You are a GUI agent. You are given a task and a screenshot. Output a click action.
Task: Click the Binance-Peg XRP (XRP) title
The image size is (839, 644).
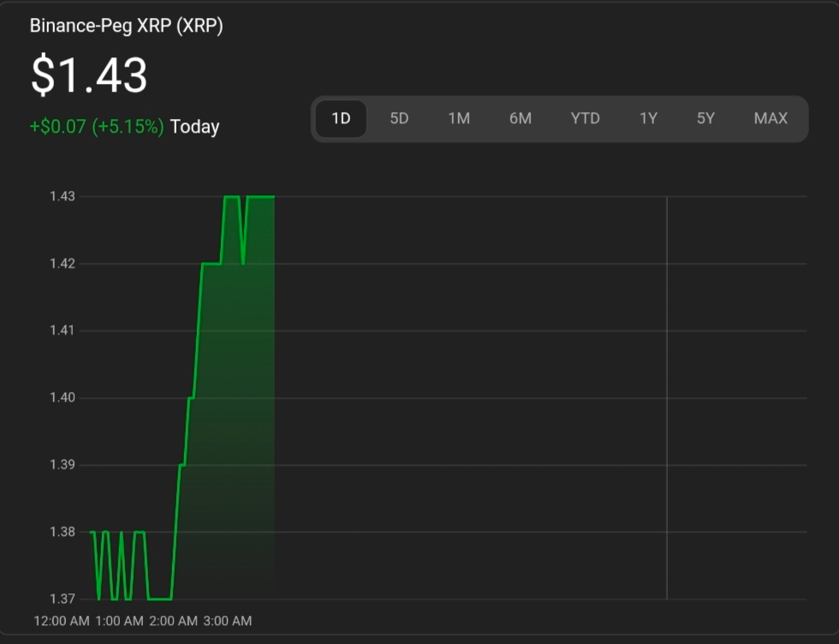pyautogui.click(x=127, y=26)
